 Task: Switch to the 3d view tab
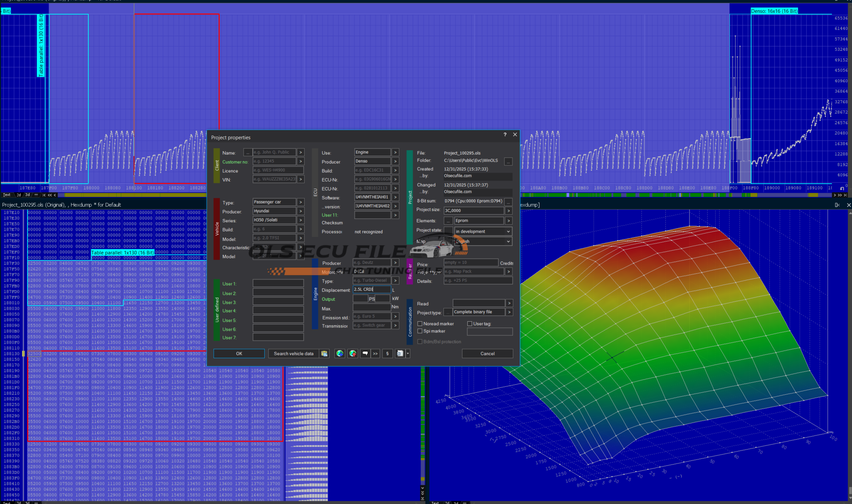pos(27,194)
